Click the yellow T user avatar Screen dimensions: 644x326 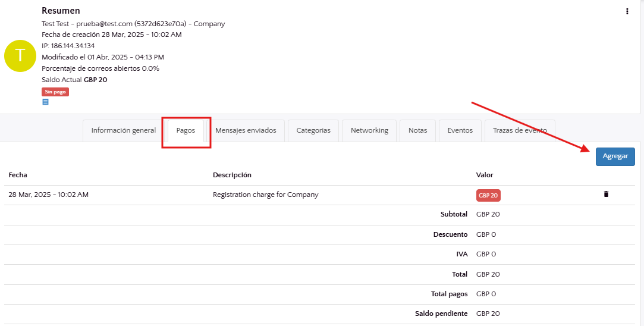[20, 56]
